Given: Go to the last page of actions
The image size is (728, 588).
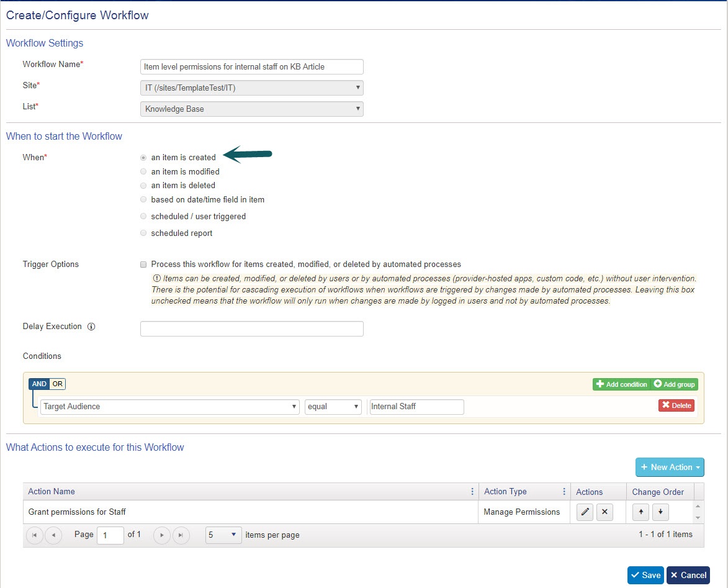Looking at the screenshot, I should click(181, 535).
